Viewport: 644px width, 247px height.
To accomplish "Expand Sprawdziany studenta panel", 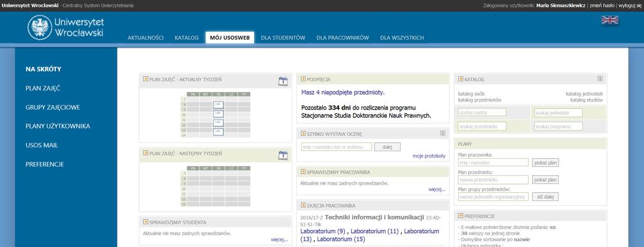I will pyautogui.click(x=145, y=222).
